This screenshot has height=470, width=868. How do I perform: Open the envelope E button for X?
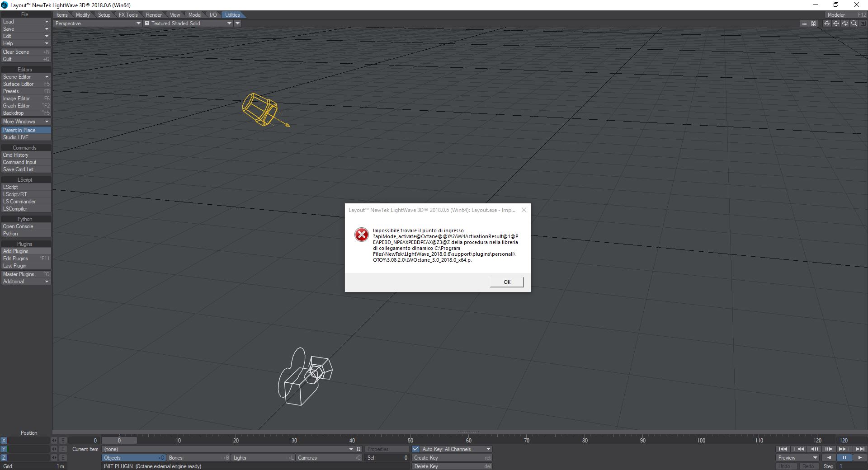[63, 441]
